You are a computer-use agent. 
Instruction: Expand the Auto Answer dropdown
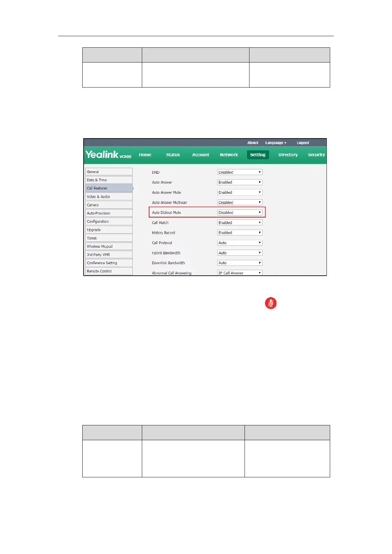pos(240,182)
